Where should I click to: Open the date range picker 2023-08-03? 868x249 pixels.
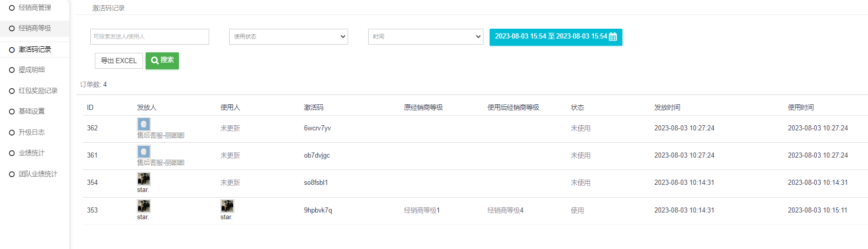click(x=550, y=37)
